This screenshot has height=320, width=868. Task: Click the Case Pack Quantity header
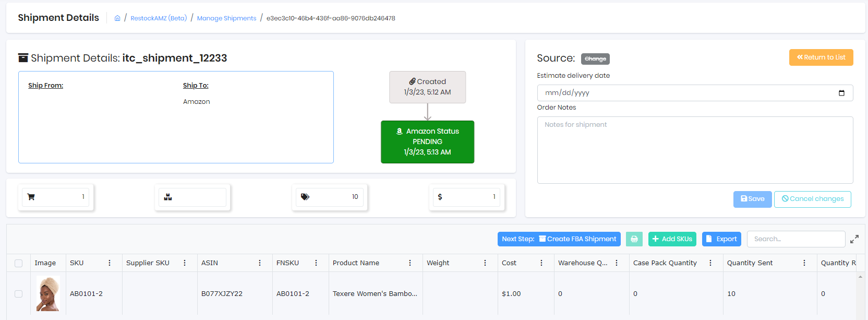(665, 263)
